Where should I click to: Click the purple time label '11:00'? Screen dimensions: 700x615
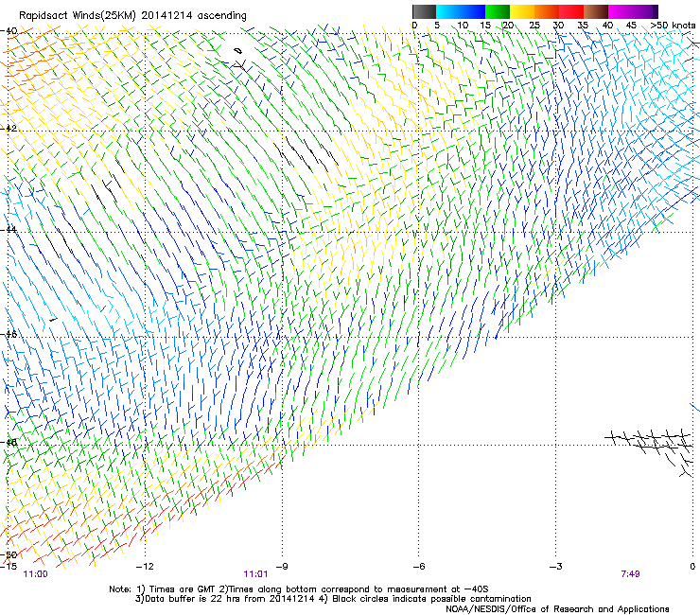(x=35, y=574)
